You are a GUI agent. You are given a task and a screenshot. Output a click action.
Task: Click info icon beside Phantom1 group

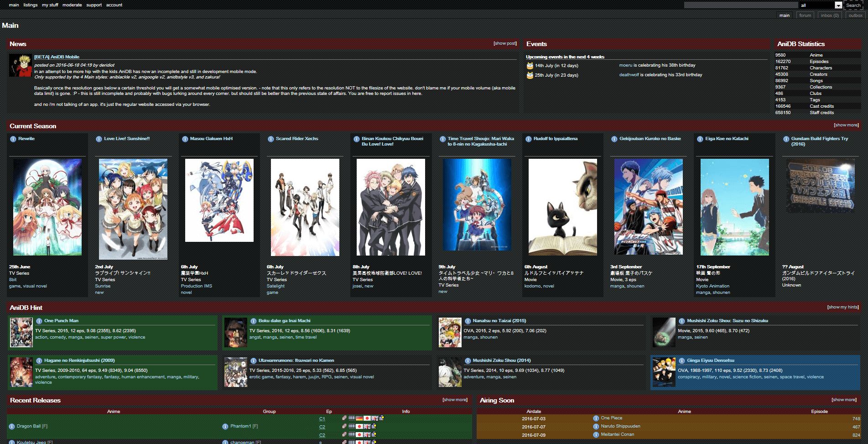click(225, 427)
